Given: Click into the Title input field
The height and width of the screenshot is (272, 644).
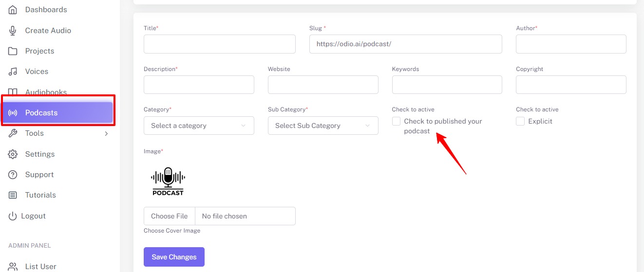Looking at the screenshot, I should 220,44.
